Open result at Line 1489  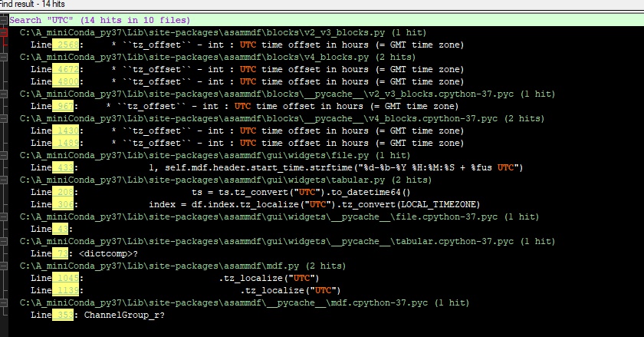tap(247, 144)
